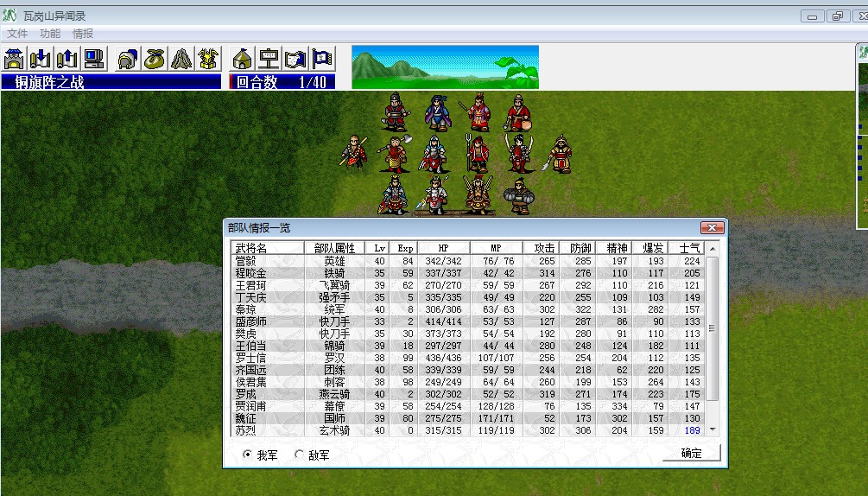This screenshot has width=868, height=496.
Task: Click the golden armor toolbar icon
Action: 208,59
